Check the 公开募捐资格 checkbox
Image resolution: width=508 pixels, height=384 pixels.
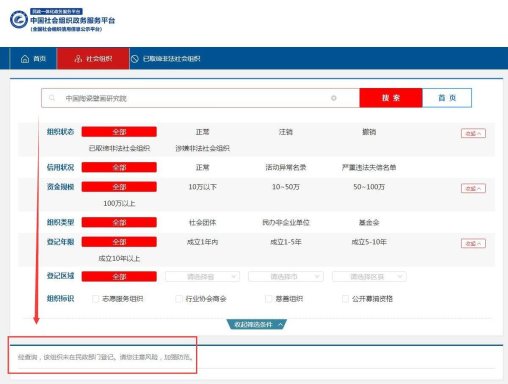(345, 299)
